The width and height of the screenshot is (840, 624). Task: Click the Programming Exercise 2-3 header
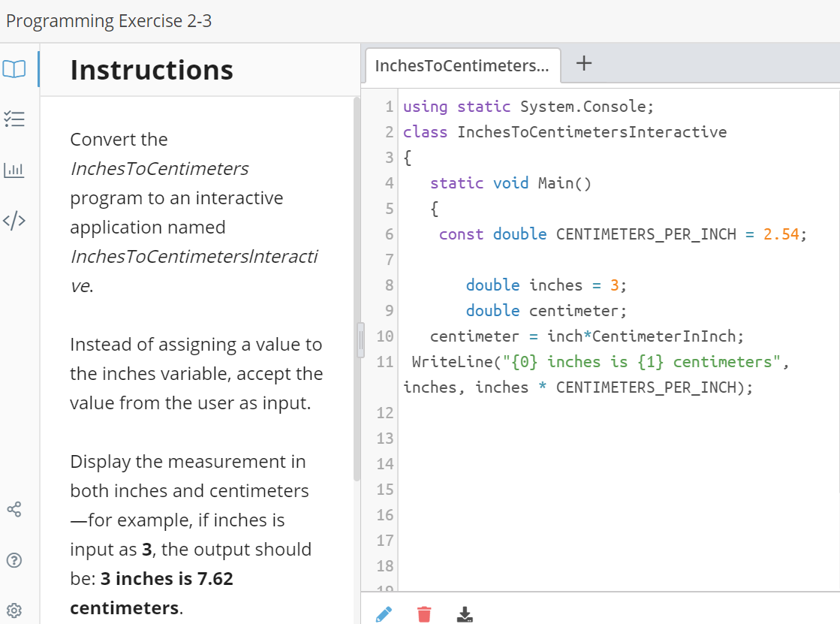coord(107,20)
